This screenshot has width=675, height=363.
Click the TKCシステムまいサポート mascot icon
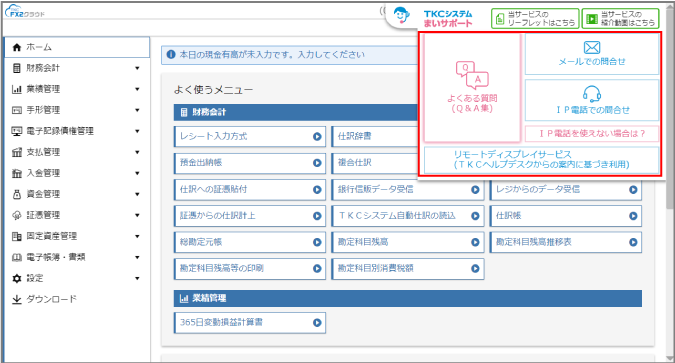point(401,16)
